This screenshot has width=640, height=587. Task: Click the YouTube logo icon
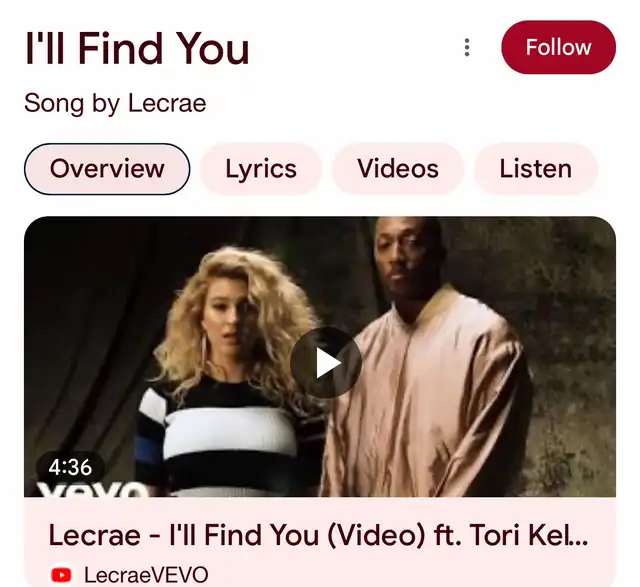[x=61, y=575]
